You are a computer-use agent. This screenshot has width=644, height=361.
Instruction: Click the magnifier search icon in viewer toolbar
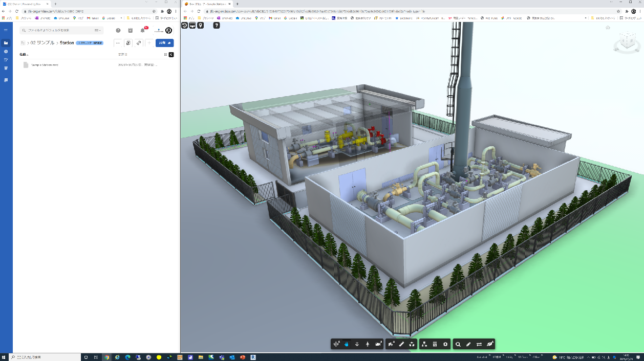tap(458, 344)
